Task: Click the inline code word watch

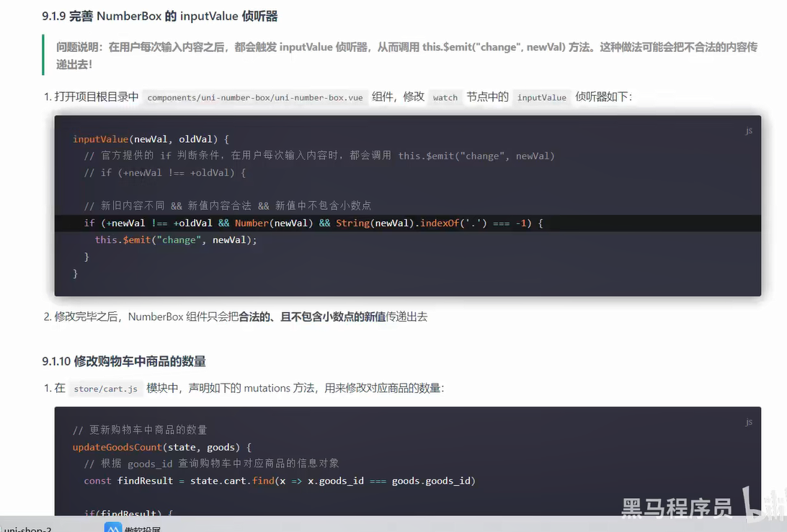Action: tap(445, 97)
